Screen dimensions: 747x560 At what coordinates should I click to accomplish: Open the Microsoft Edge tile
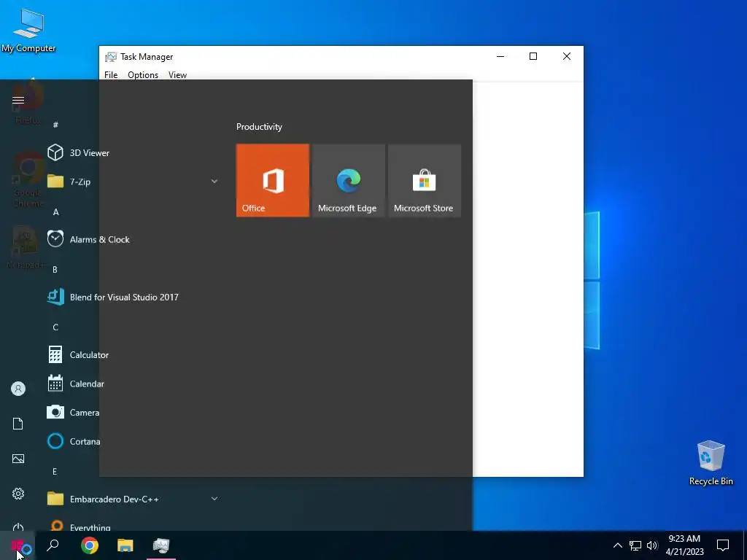pyautogui.click(x=349, y=181)
